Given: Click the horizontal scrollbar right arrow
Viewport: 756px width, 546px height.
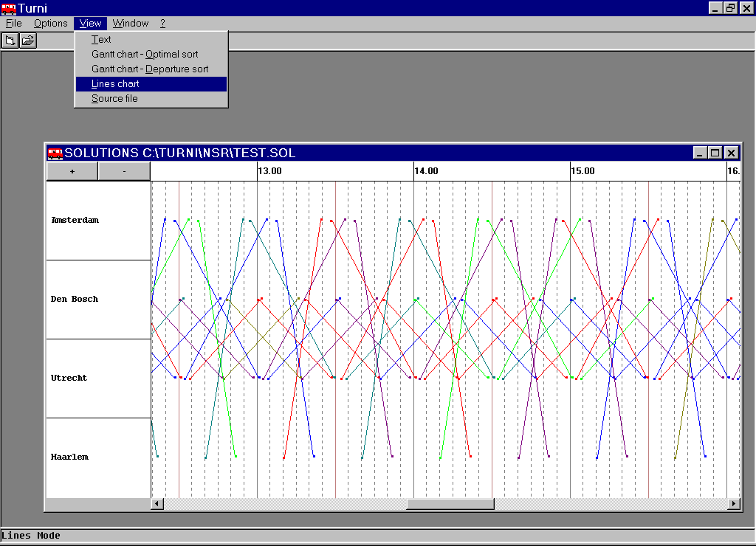Looking at the screenshot, I should click(x=734, y=504).
